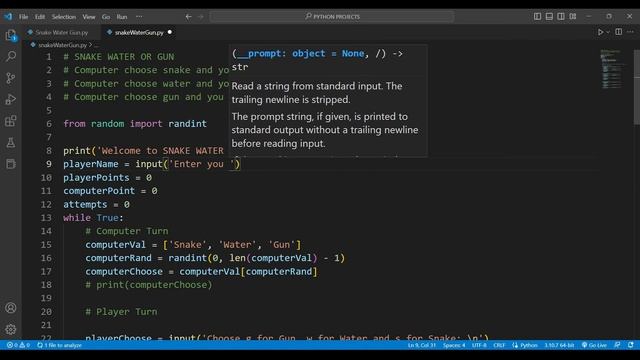Image resolution: width=640 pixels, height=360 pixels.
Task: Go forward with the right arrow
Action: pyautogui.click(x=200, y=17)
